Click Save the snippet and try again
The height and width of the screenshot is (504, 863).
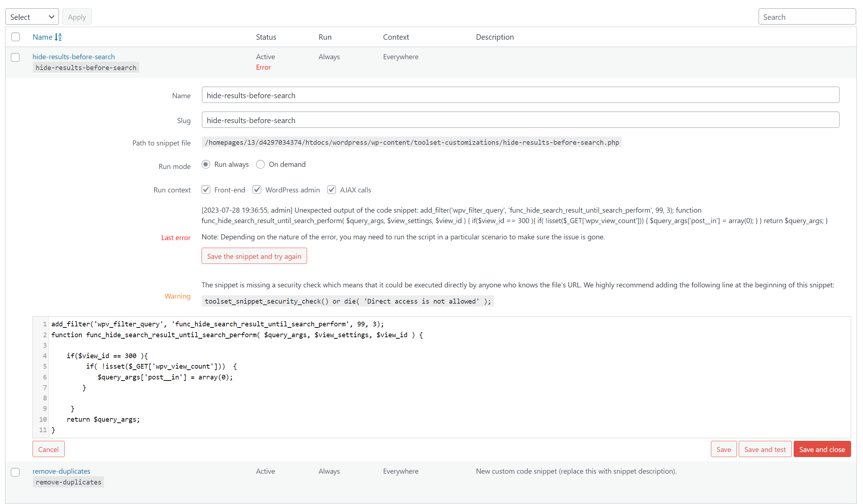tap(254, 256)
